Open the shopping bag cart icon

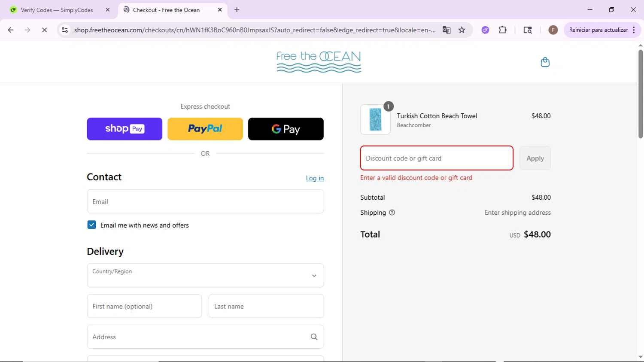[545, 62]
